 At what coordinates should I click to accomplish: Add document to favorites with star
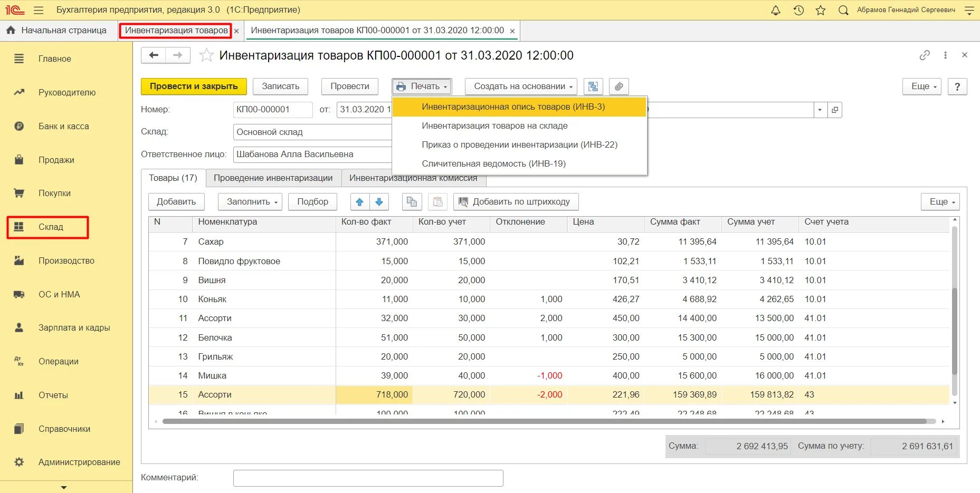(206, 55)
